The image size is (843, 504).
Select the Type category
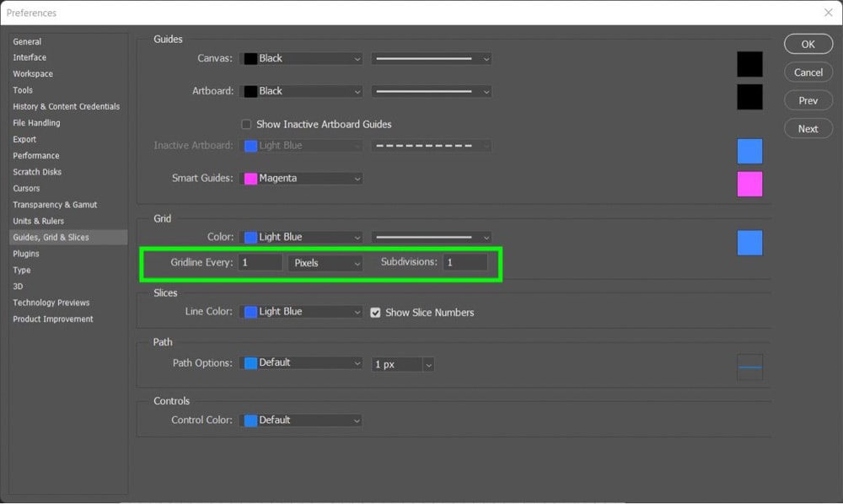pos(22,271)
